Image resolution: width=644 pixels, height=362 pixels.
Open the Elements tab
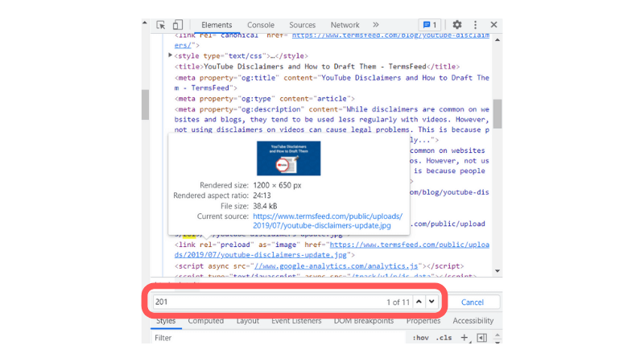click(217, 25)
